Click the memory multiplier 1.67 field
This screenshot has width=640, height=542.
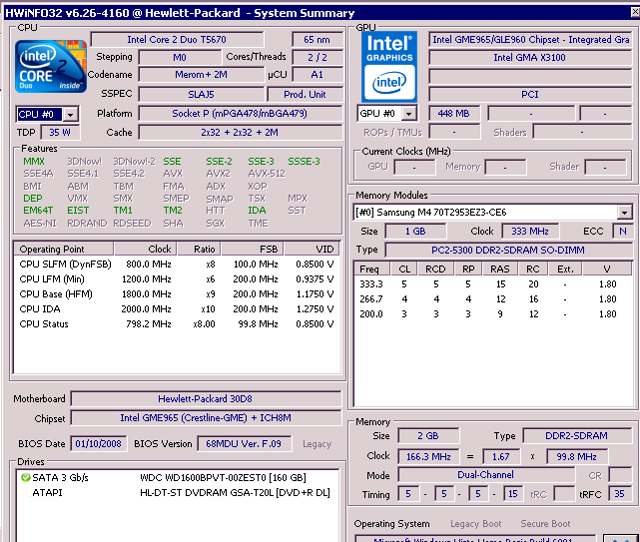501,457
